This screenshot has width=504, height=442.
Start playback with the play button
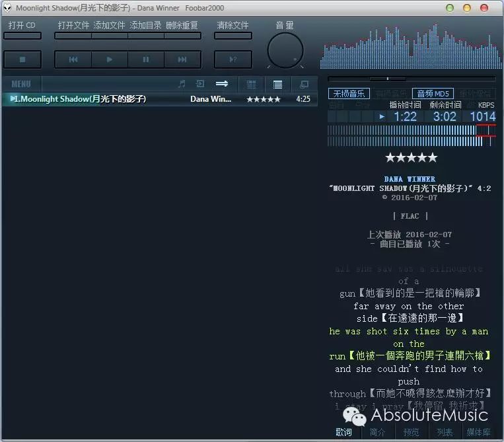click(110, 59)
